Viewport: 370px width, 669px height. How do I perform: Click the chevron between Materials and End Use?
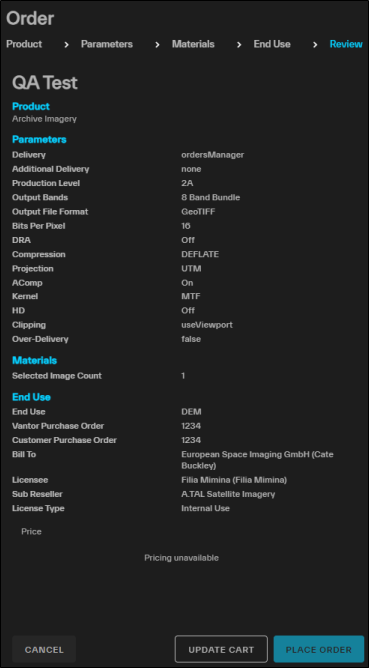pos(239,45)
